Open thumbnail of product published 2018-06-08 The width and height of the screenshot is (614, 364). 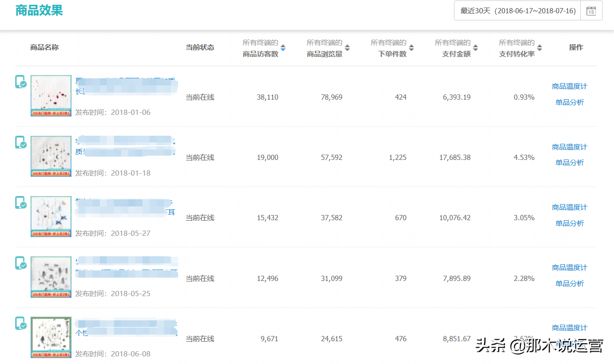coord(51,337)
